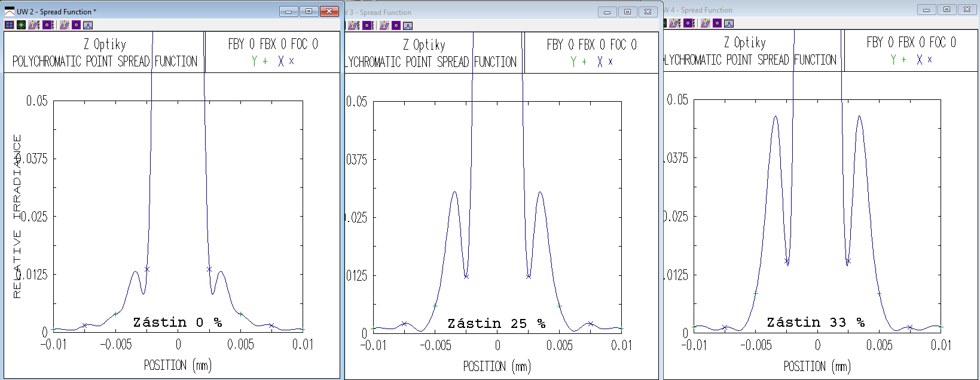Image resolution: width=980 pixels, height=380 pixels.
Task: Click the 'Zástin 0 %' label in UW 2 plot
Action: 178,323
